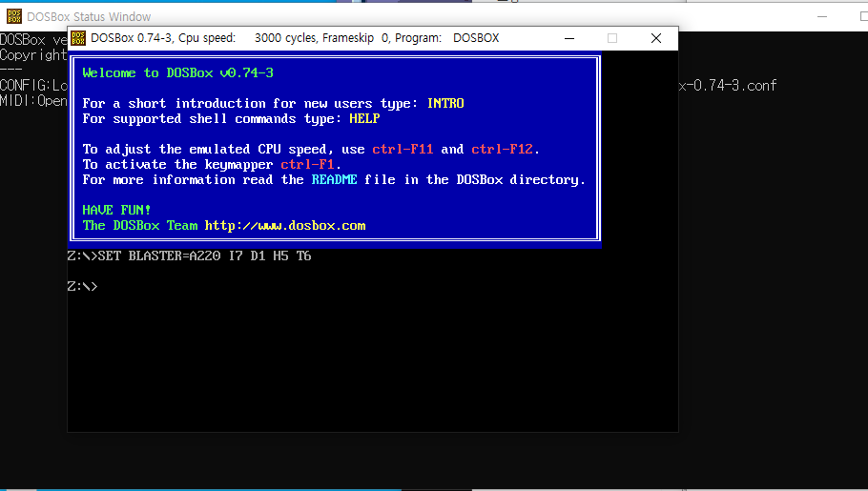The image size is (868, 491).
Task: Click the SET BLASTER=A220 command line
Action: pos(189,256)
